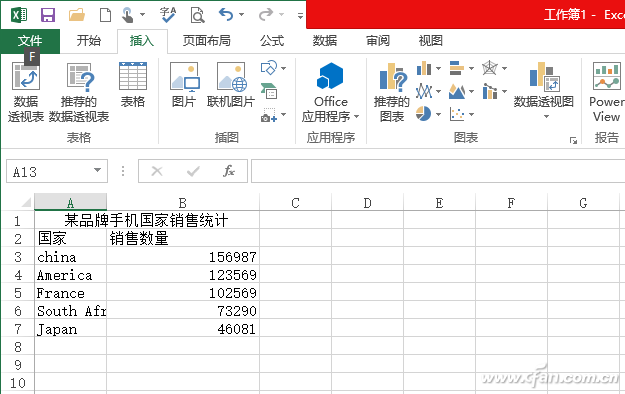Open Office apps (Office 应用程序)
The width and height of the screenshot is (625, 394).
pos(330,92)
